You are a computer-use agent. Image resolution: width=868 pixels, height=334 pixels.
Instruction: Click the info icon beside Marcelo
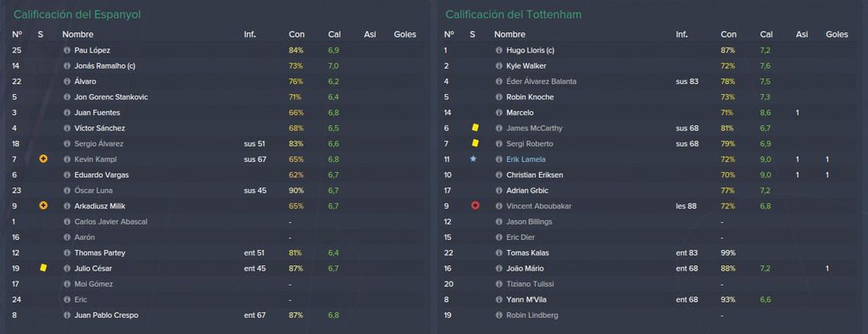[499, 113]
